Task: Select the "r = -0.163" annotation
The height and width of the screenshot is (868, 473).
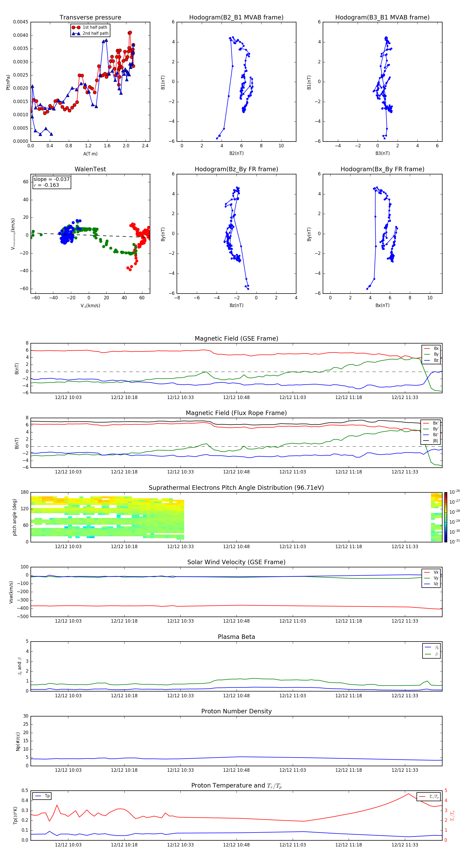Action: coord(47,185)
